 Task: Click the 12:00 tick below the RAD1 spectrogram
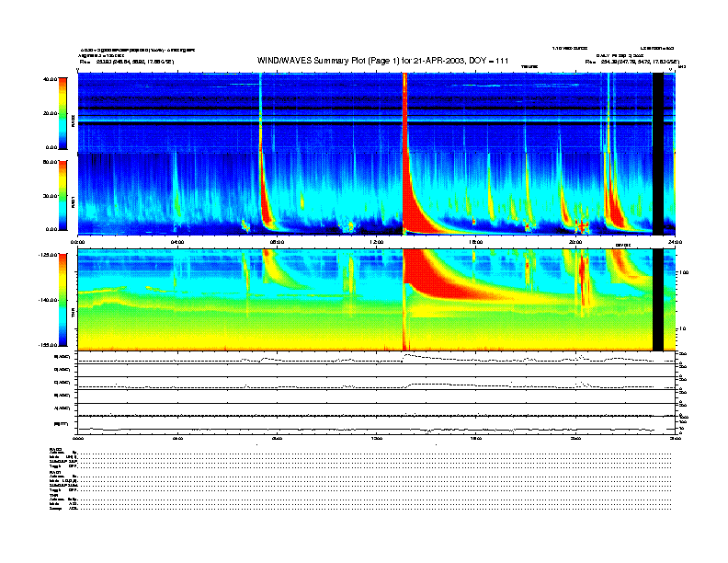(377, 242)
